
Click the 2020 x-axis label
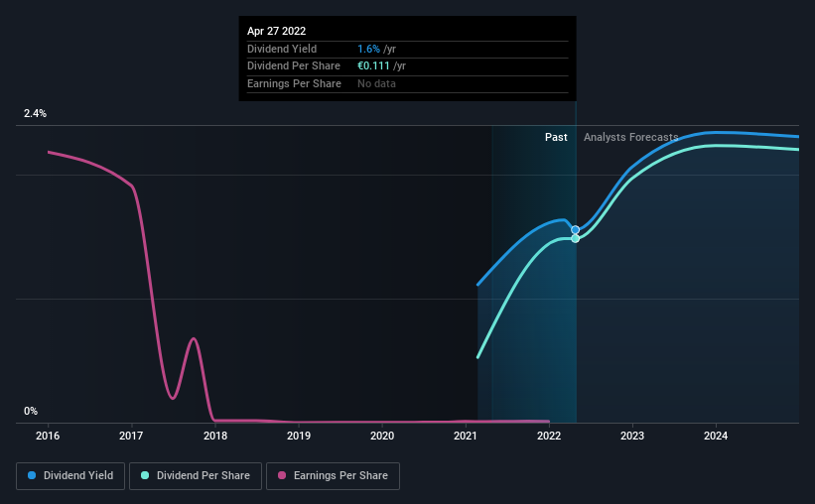(x=382, y=436)
